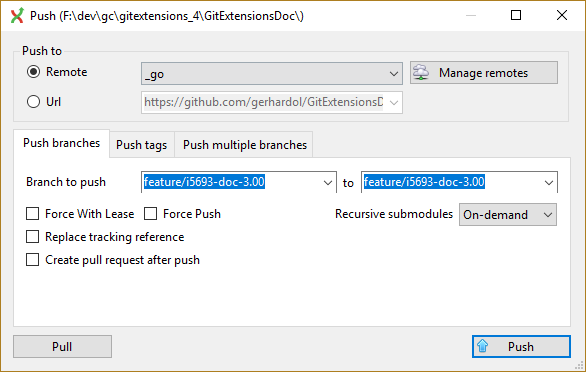Check Create pull request after push

click(x=33, y=259)
